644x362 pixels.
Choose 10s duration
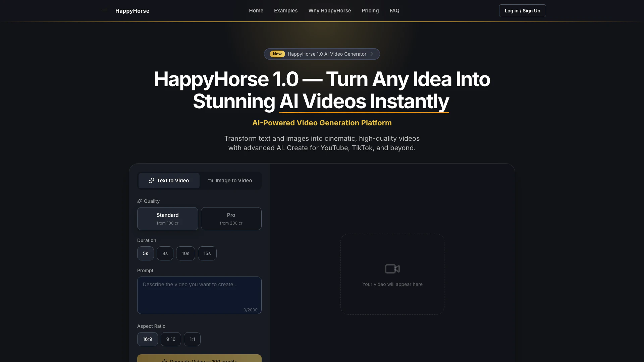185,253
